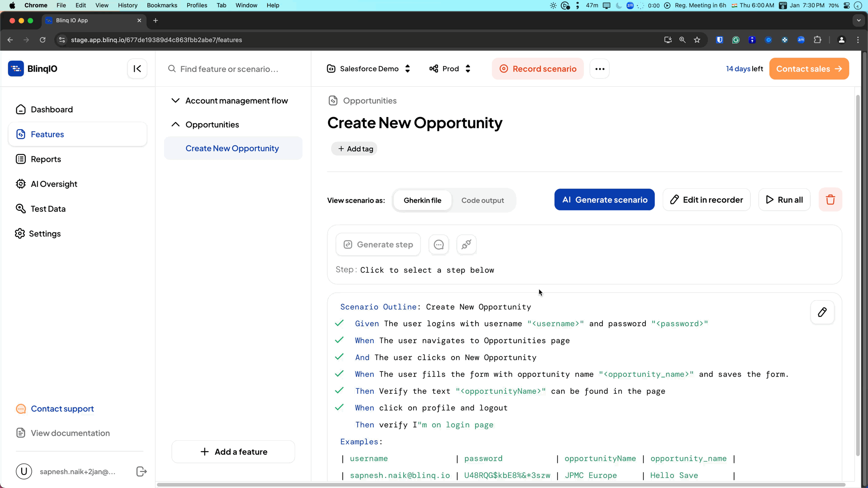Open the Apple menu
The image size is (868, 488).
click(x=12, y=5)
